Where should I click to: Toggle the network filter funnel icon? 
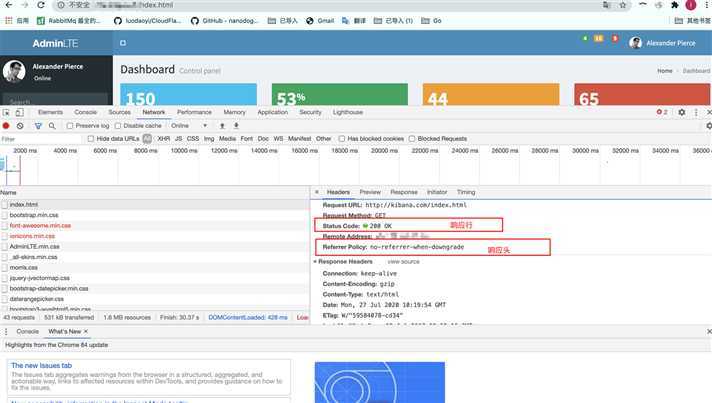38,126
